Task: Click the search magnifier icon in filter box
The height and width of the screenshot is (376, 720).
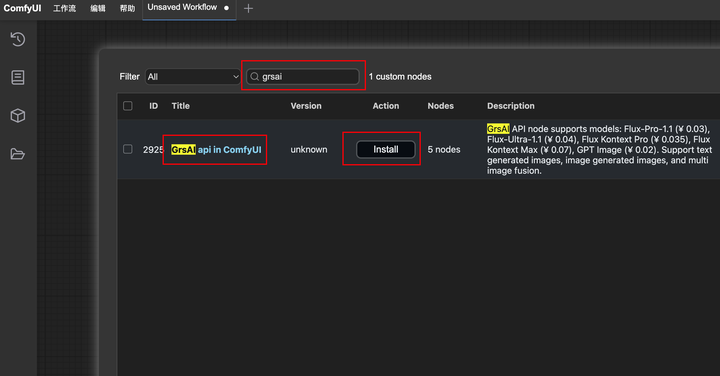Action: tap(255, 77)
